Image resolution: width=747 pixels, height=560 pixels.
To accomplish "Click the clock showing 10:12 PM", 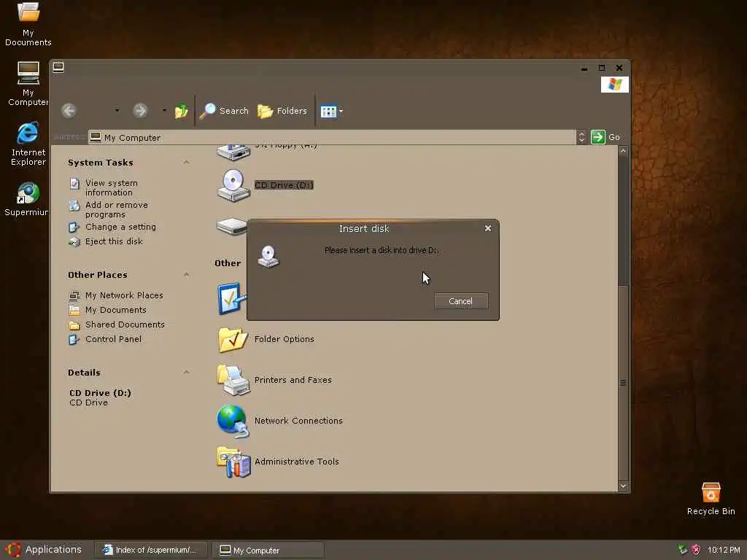I will coord(724,550).
